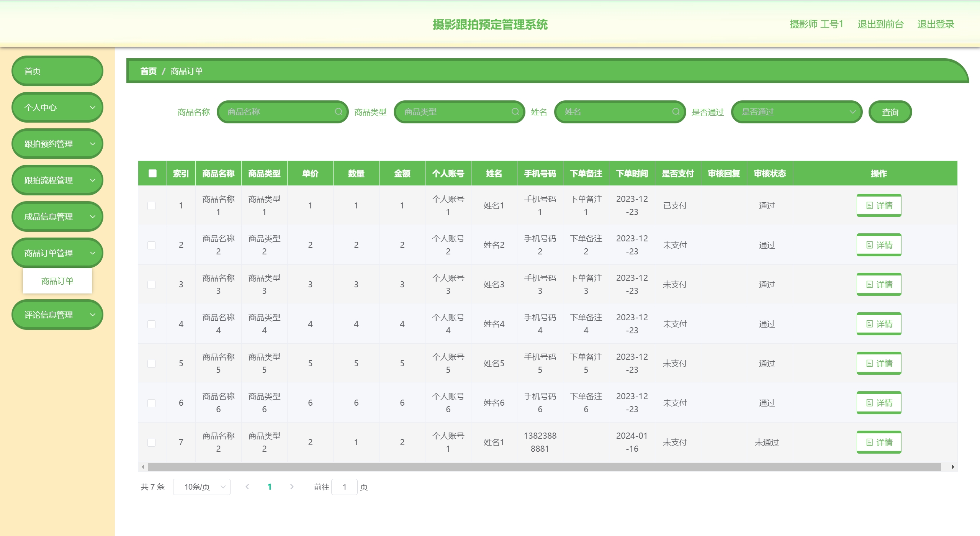Check the checkbox for row 1
The image size is (980, 536).
tap(152, 206)
